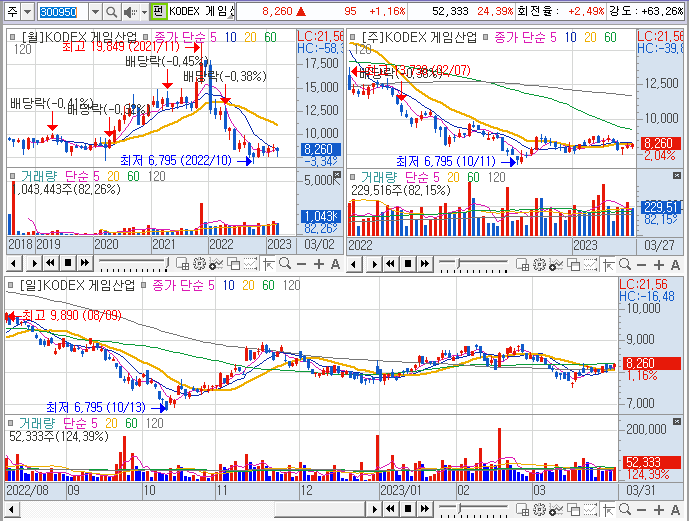Screen dimensions: 689x521
Task: Click the magnifier zoom tool in the weekly toolbar
Action: [625, 265]
